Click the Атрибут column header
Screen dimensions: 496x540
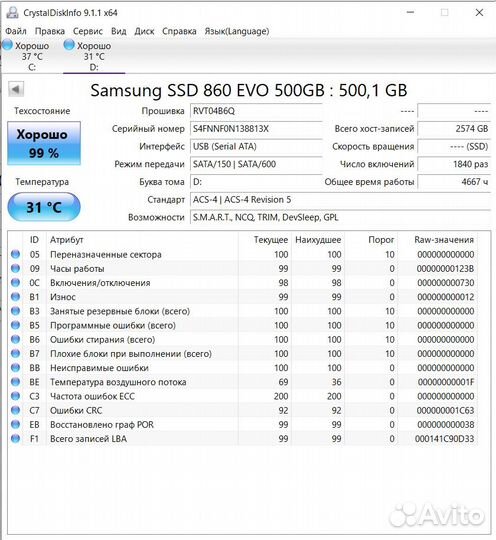click(x=142, y=240)
